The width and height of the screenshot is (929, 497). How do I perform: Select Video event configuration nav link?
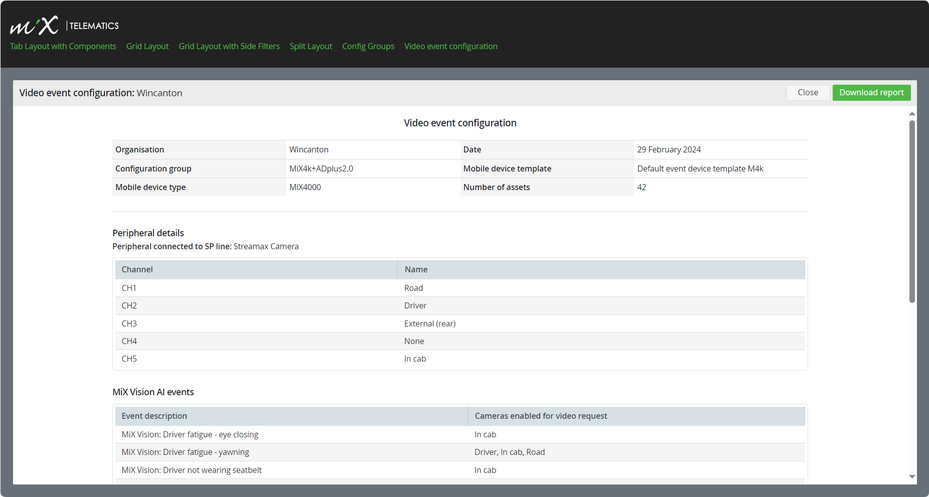tap(451, 46)
